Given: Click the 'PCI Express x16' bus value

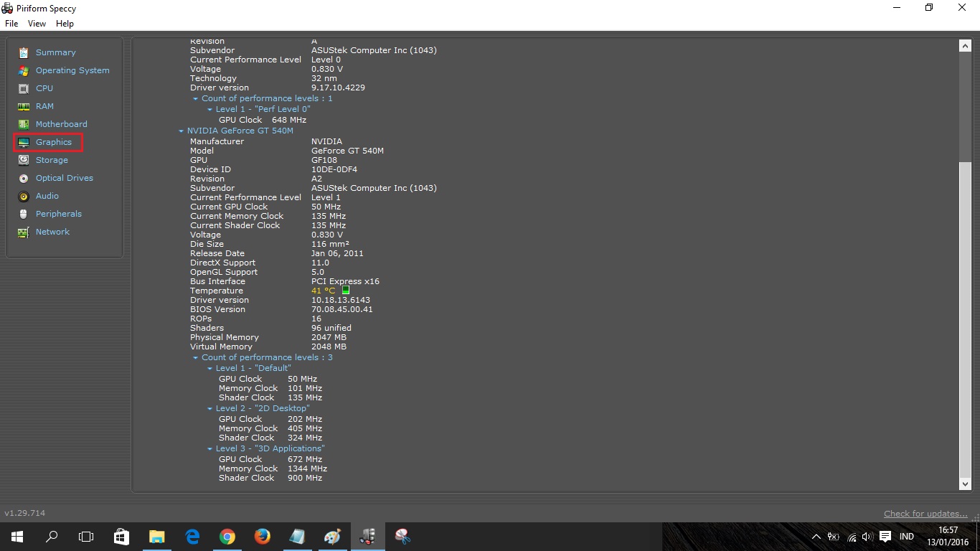Looking at the screenshot, I should (345, 281).
